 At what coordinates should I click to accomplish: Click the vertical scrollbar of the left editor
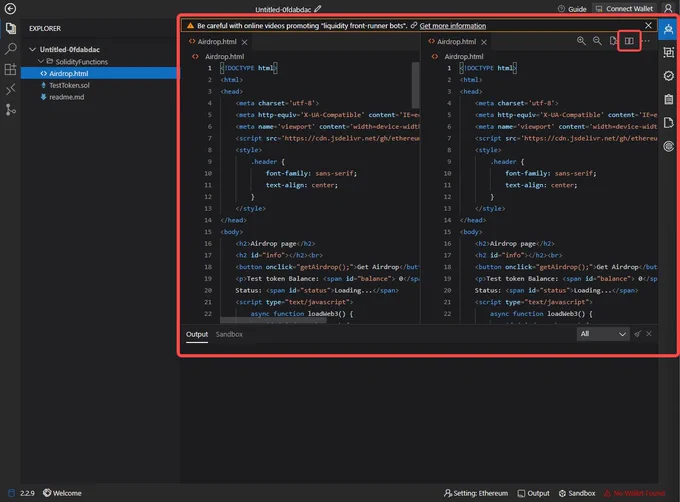coord(415,85)
